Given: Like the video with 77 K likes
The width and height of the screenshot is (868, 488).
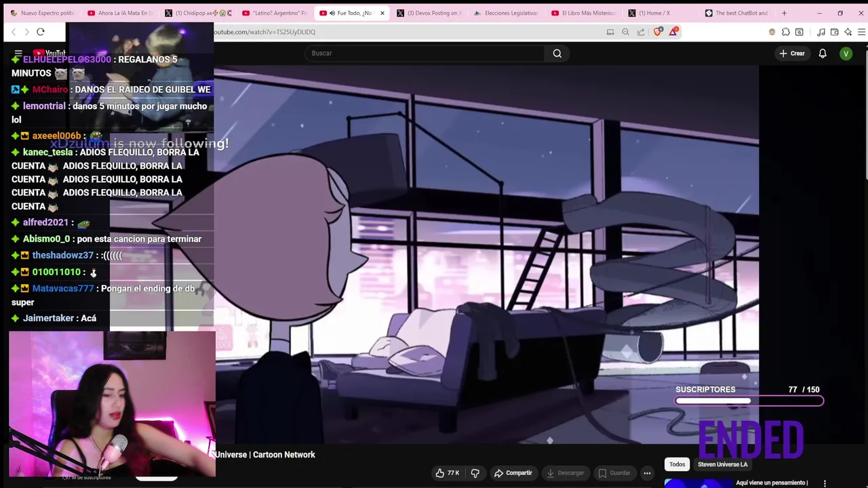Looking at the screenshot, I should coord(448,473).
